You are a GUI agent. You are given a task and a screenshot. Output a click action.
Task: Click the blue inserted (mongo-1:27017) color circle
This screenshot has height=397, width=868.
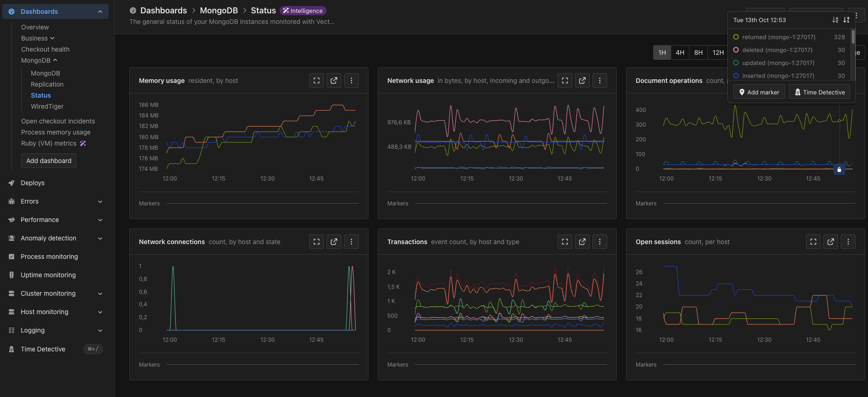736,76
